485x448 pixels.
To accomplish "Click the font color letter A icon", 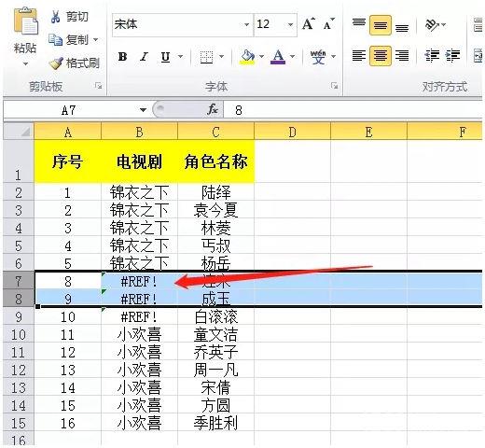I will pyautogui.click(x=278, y=57).
